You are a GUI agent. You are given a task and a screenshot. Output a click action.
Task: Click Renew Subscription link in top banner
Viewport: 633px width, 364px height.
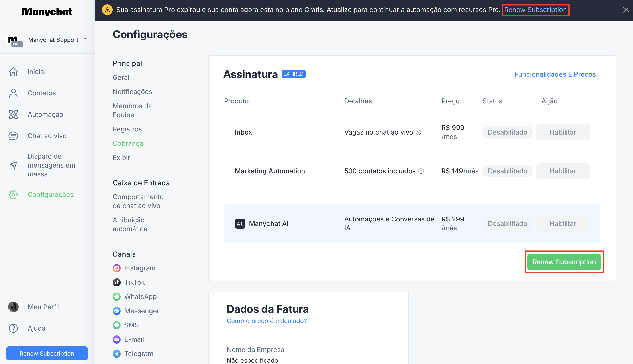pyautogui.click(x=535, y=10)
